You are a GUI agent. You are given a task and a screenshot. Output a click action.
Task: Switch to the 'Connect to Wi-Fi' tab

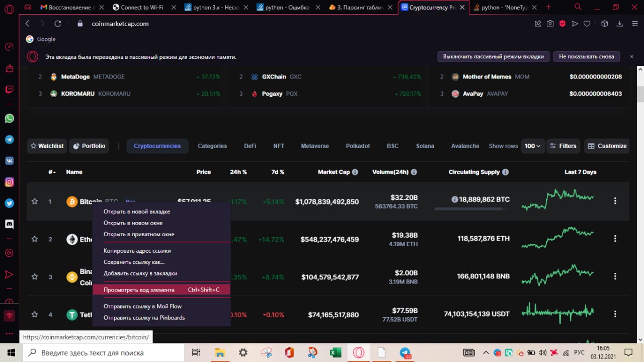[x=143, y=8]
